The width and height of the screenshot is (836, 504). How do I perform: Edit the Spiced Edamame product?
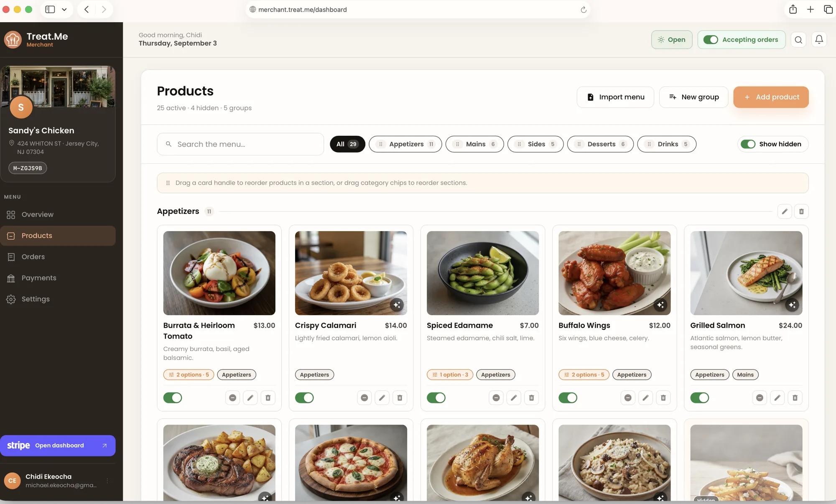click(x=514, y=398)
